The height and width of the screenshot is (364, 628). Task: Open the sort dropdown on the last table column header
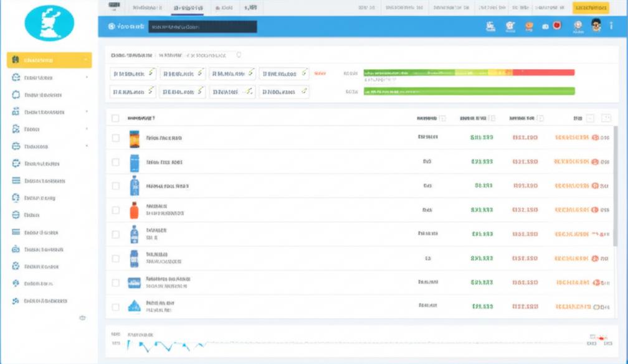pos(590,118)
